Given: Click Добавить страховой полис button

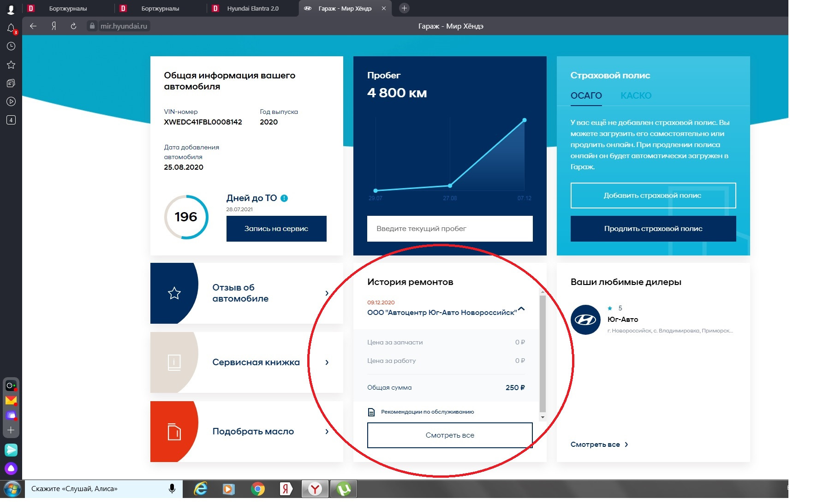Looking at the screenshot, I should tap(653, 196).
